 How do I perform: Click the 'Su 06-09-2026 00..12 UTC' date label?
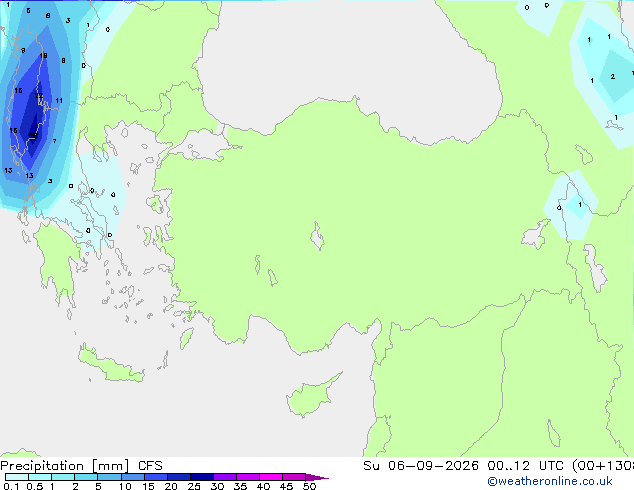click(x=463, y=466)
